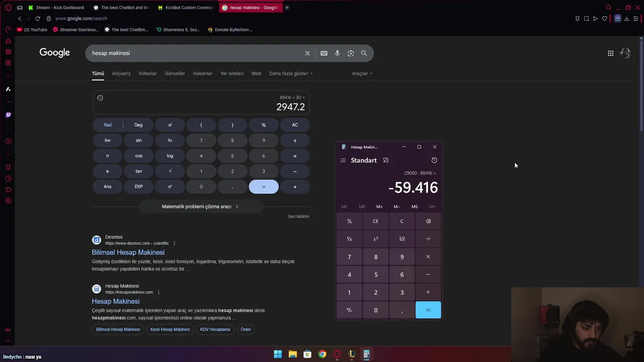Click MS memory store in Calculator
The image size is (644, 362).
coord(415,207)
